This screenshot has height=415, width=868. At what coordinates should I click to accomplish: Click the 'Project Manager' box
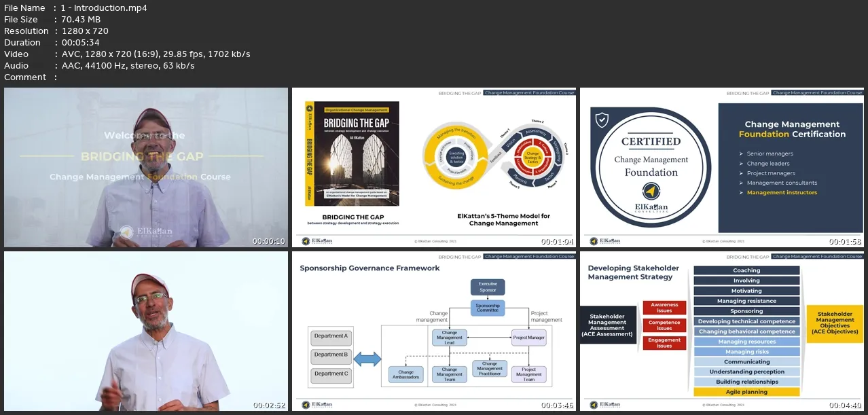click(528, 337)
